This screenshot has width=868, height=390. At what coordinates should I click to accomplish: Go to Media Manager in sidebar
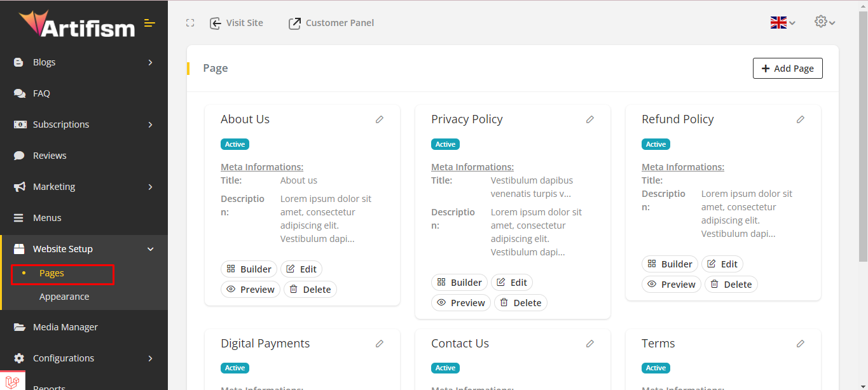click(65, 327)
